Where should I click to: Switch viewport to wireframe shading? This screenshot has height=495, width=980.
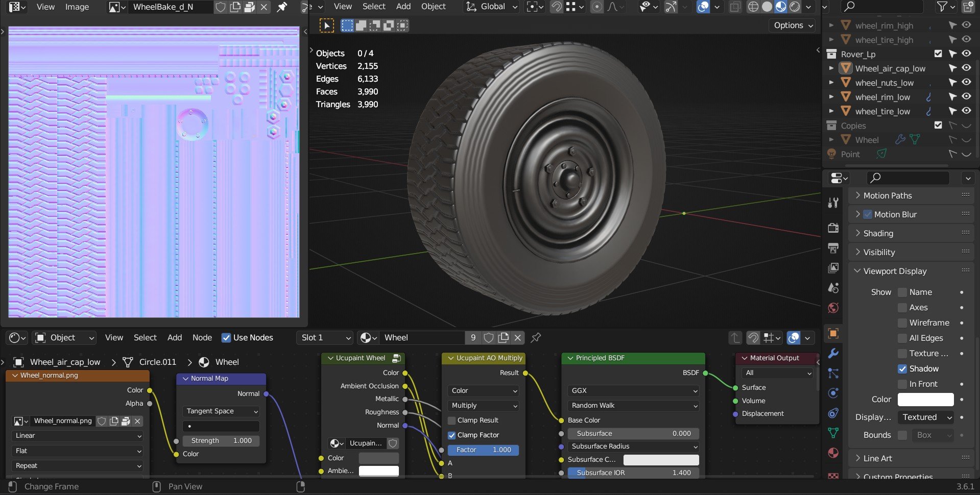pyautogui.click(x=753, y=7)
